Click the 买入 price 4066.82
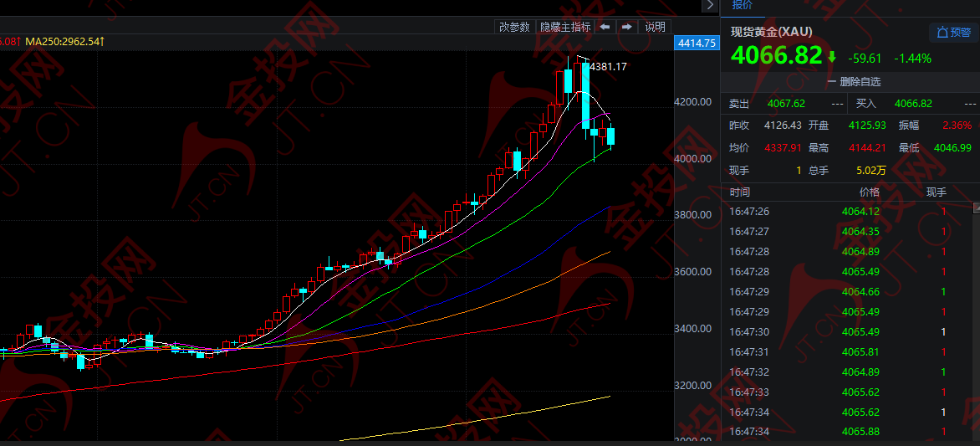980x446 pixels. coord(913,104)
